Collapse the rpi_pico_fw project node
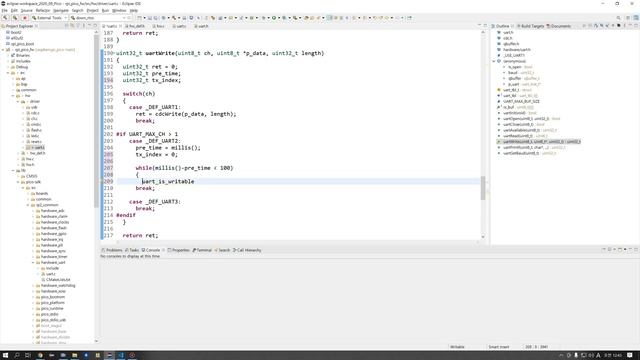This screenshot has width=640, height=360. coord(3,50)
